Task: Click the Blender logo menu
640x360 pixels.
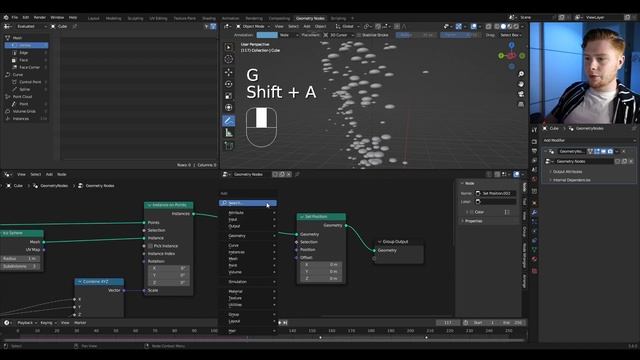Action: tap(6, 18)
